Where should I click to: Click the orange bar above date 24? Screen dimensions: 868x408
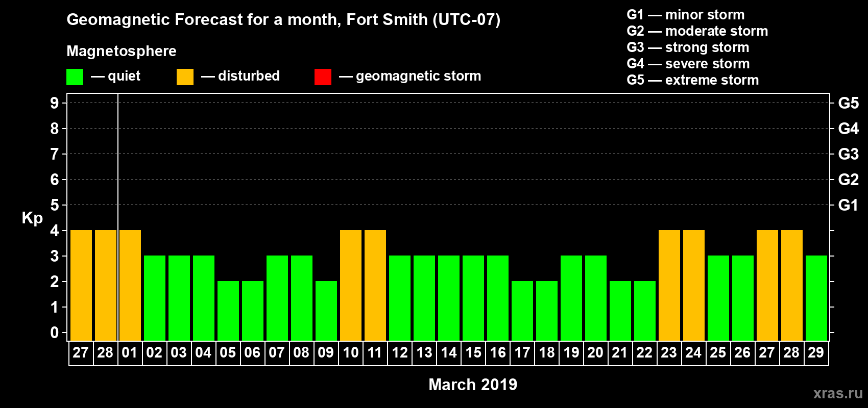694,286
